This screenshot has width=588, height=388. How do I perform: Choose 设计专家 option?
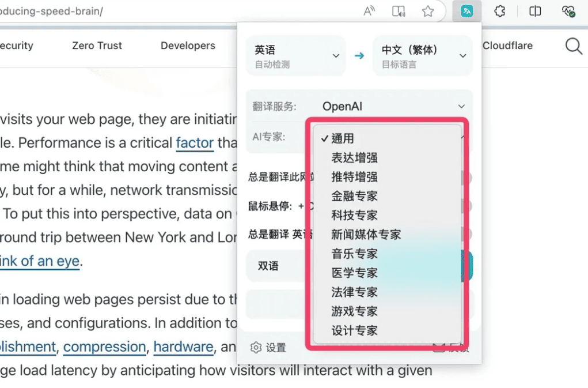pos(388,330)
